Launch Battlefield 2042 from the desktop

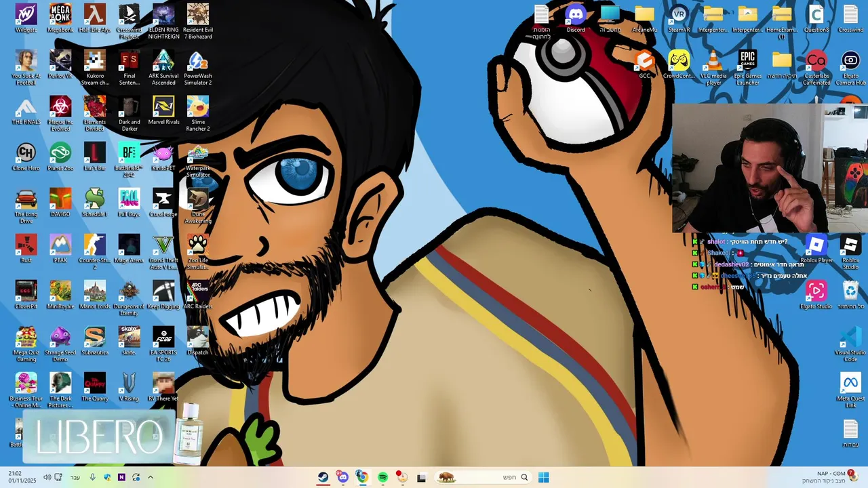[129, 160]
